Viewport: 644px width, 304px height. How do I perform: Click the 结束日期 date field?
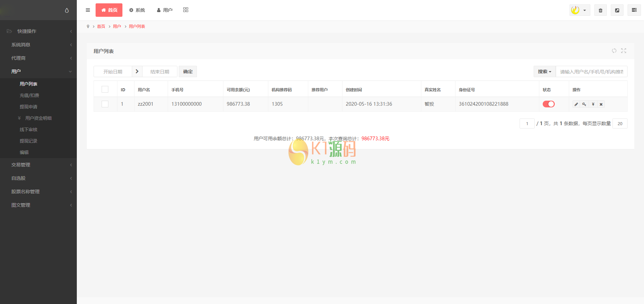pos(160,71)
